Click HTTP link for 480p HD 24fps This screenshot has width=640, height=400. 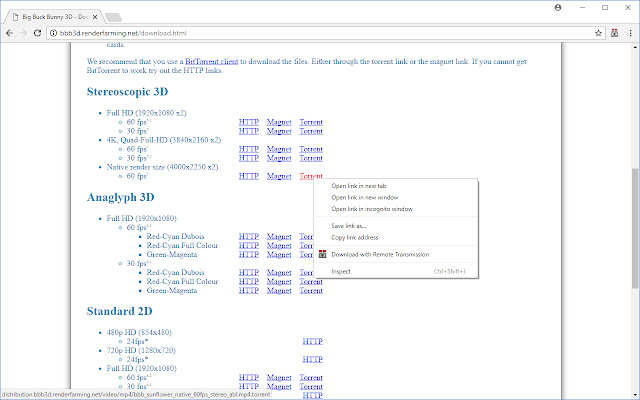tap(312, 342)
